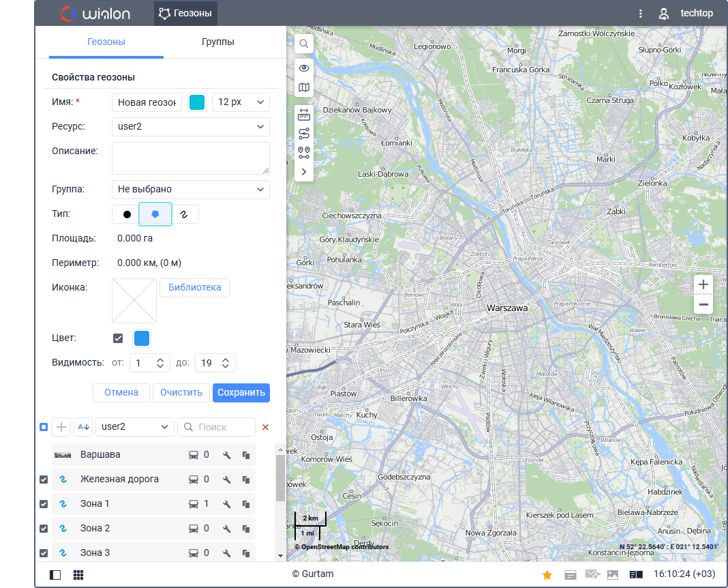This screenshot has width=728, height=588.
Task: Select the circle geofence type
Action: point(126,214)
